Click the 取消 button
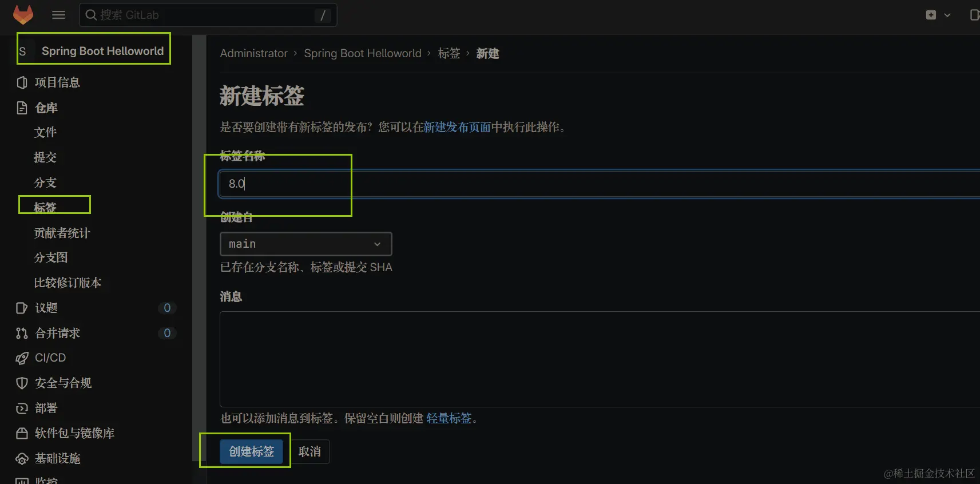Screen dimensions: 980x484 coord(310,451)
